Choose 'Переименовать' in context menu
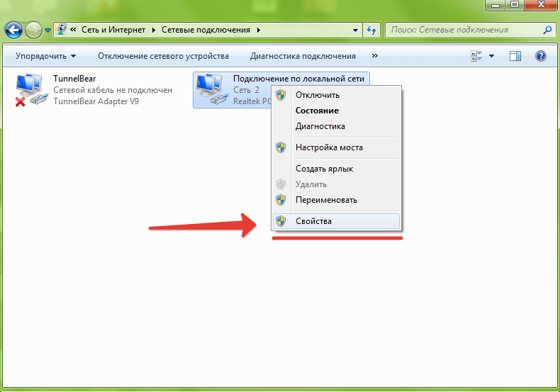Viewport: 560px width, 392px height. [x=336, y=200]
